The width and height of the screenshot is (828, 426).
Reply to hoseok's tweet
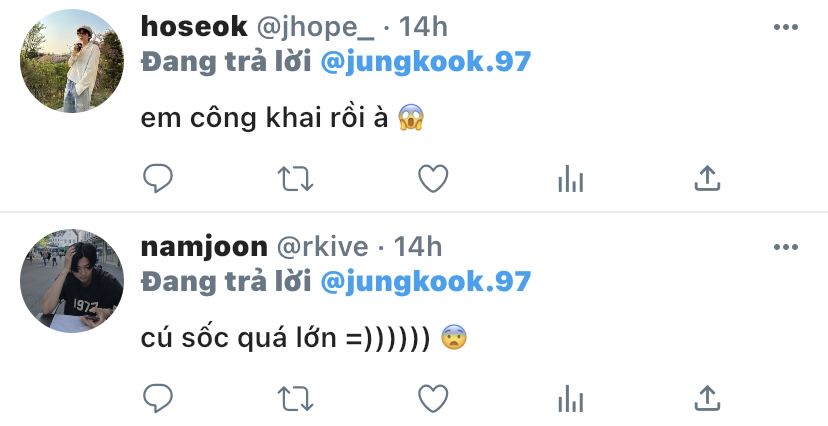[157, 179]
